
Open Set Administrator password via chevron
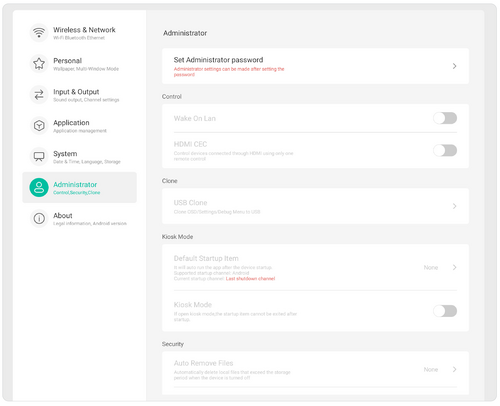(454, 66)
